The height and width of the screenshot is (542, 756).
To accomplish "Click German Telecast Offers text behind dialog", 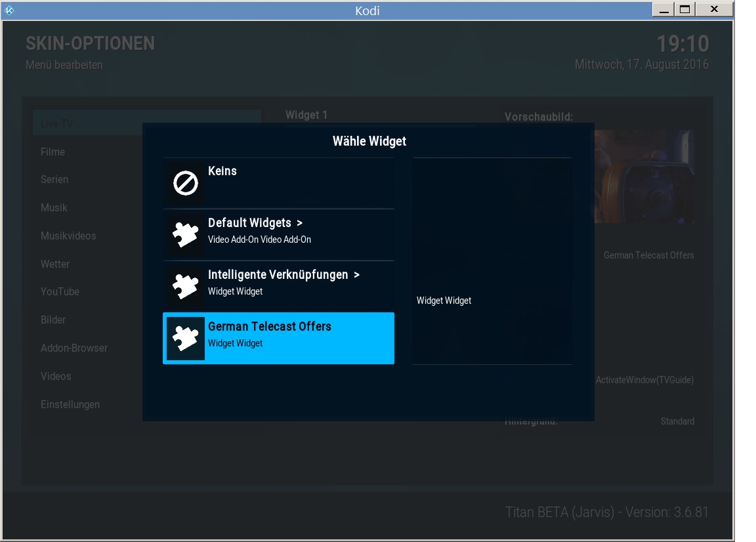I will tap(648, 255).
